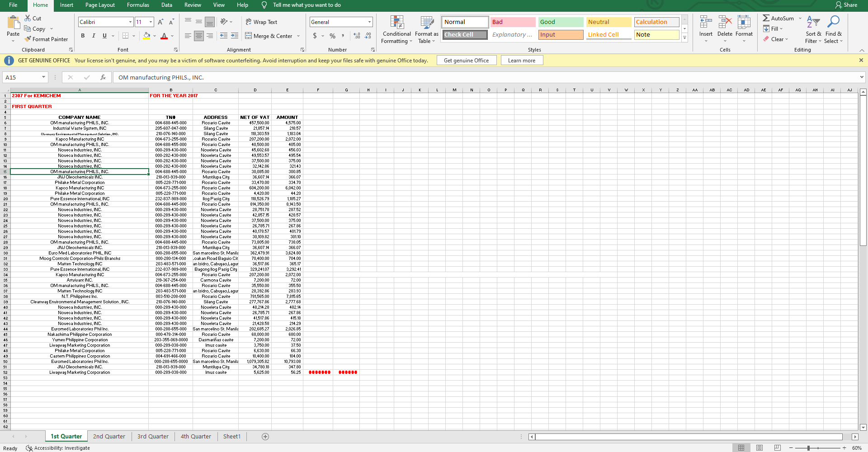Toggle bottom vertical alignment
Image resolution: width=868 pixels, height=452 pixels.
click(210, 22)
